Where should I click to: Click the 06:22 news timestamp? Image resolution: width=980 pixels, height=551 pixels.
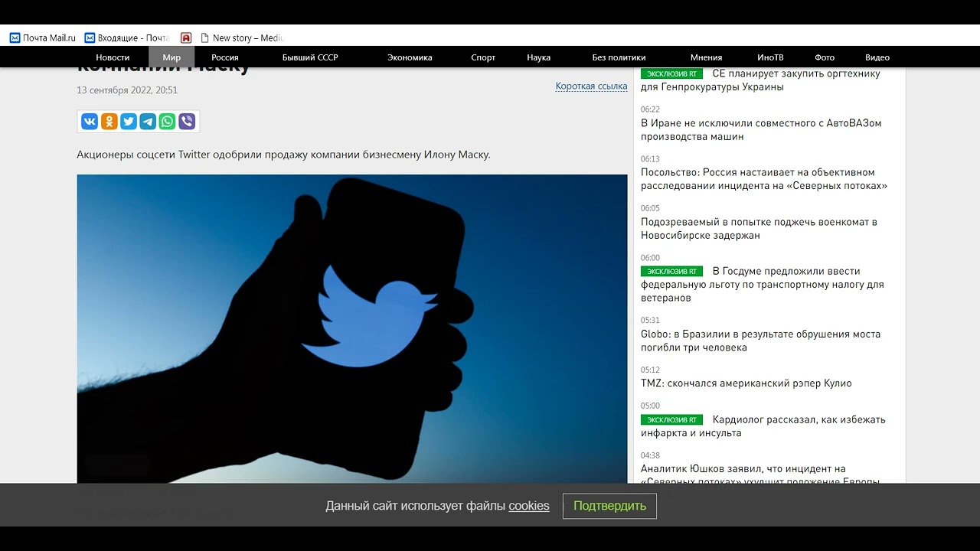coord(650,109)
